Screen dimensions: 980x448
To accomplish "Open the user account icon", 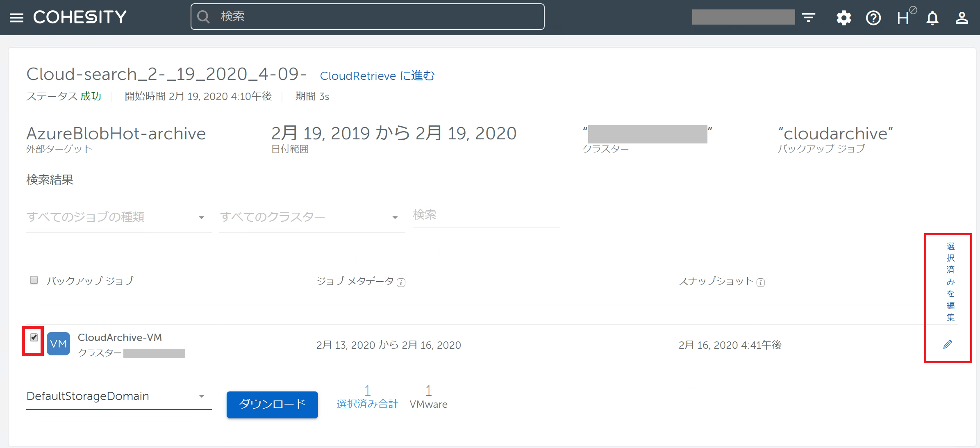I will pos(962,18).
